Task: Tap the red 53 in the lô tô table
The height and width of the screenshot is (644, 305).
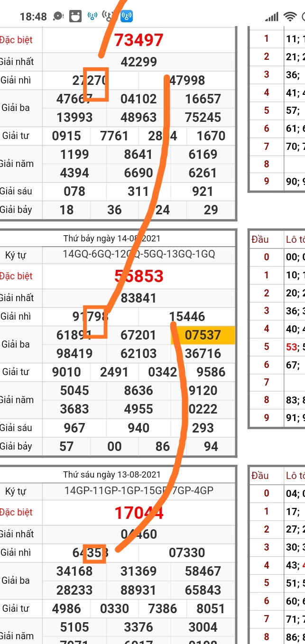Action: click(x=291, y=347)
